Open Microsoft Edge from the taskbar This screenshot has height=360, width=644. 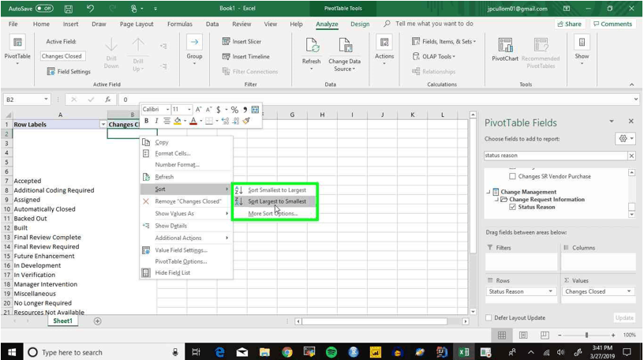click(220, 352)
